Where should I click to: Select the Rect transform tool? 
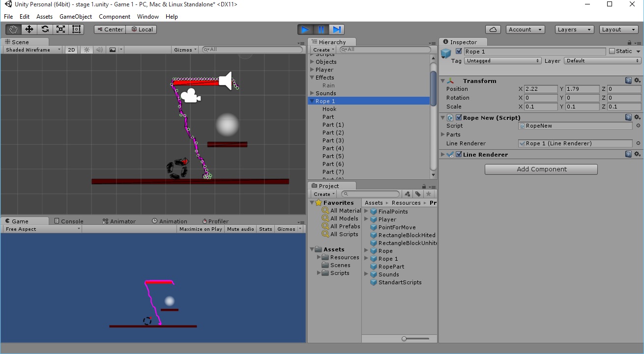(76, 29)
